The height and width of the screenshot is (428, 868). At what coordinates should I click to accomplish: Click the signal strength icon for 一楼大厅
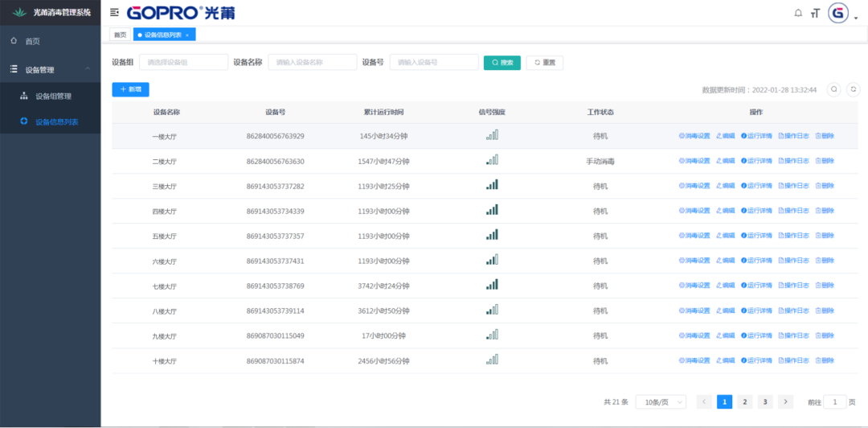[492, 134]
